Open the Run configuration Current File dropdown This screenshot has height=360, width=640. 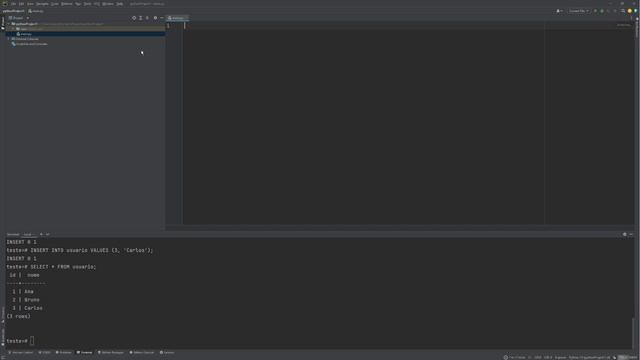pyautogui.click(x=579, y=11)
